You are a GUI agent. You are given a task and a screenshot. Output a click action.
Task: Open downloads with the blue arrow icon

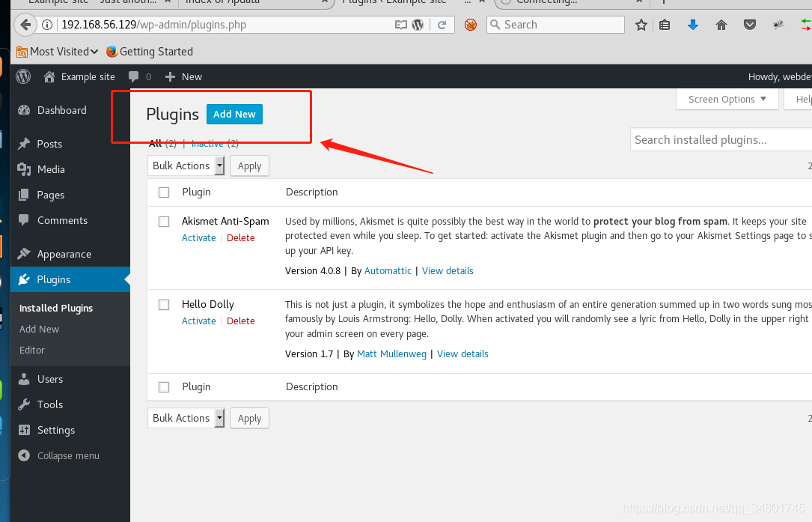click(693, 25)
